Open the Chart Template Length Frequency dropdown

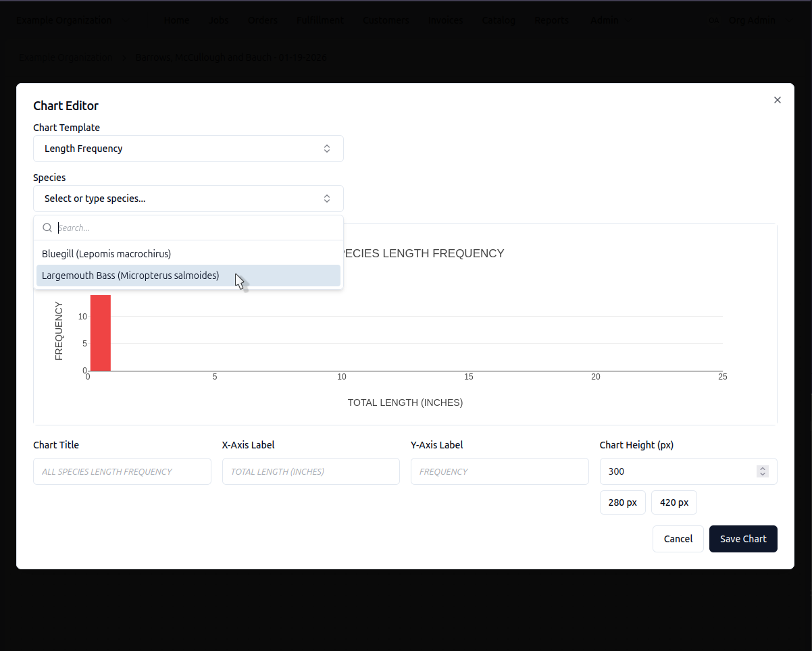(188, 149)
